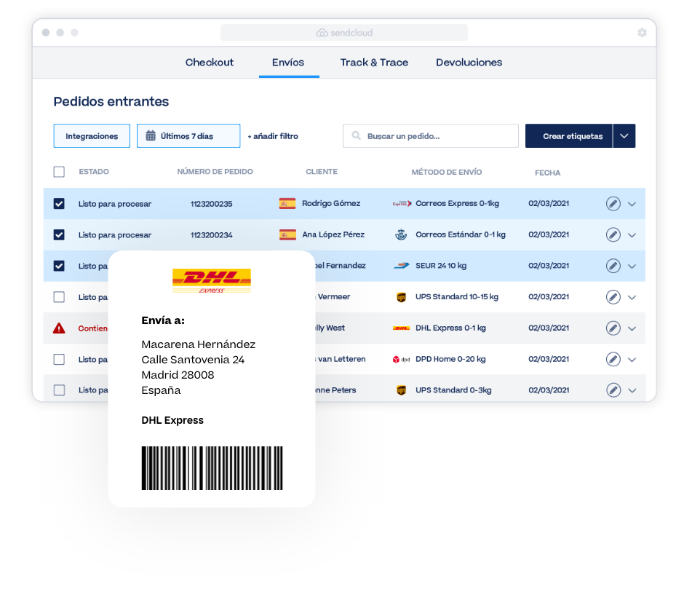
Task: Click the calendar icon in date filter
Action: click(151, 136)
